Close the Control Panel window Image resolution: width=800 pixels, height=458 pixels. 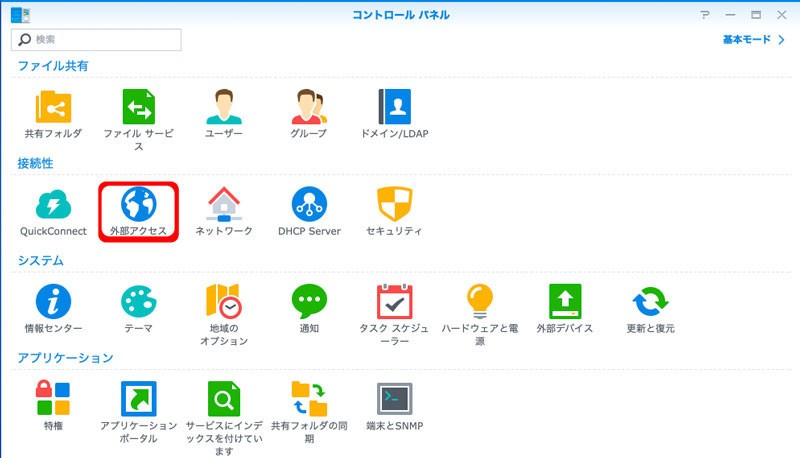[x=782, y=15]
